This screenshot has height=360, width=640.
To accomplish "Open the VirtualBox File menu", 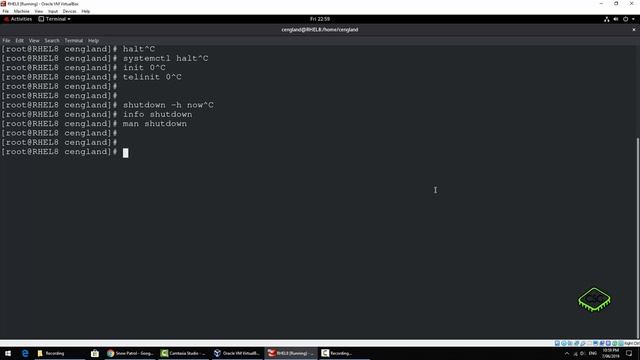I will point(6,11).
